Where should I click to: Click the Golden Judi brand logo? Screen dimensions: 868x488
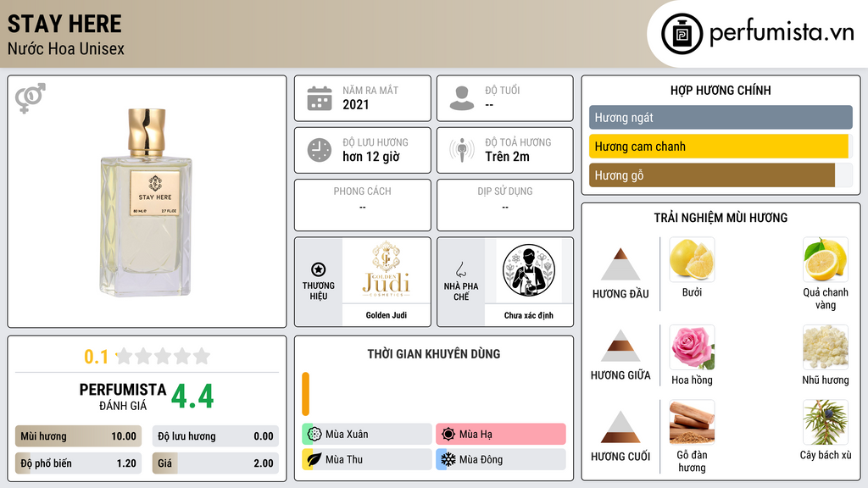387,270
